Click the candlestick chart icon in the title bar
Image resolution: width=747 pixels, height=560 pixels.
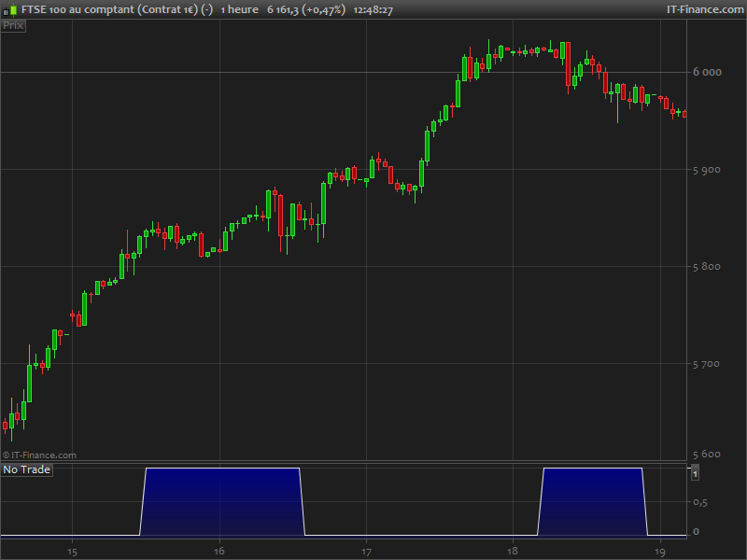(x=10, y=9)
